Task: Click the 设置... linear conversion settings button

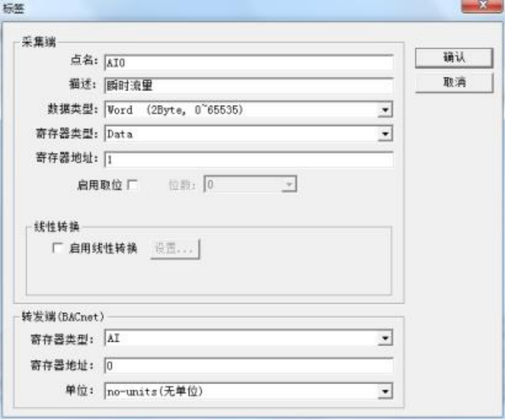Action: click(x=175, y=249)
